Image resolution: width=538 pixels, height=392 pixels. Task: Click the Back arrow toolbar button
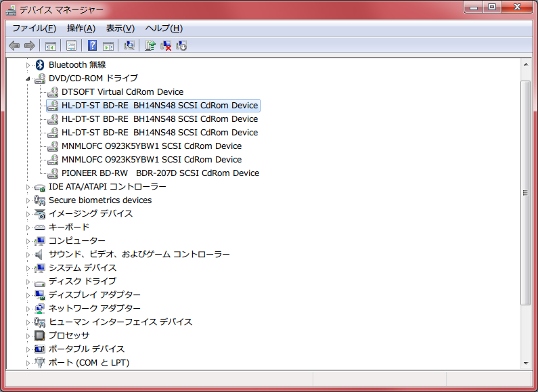pos(14,45)
